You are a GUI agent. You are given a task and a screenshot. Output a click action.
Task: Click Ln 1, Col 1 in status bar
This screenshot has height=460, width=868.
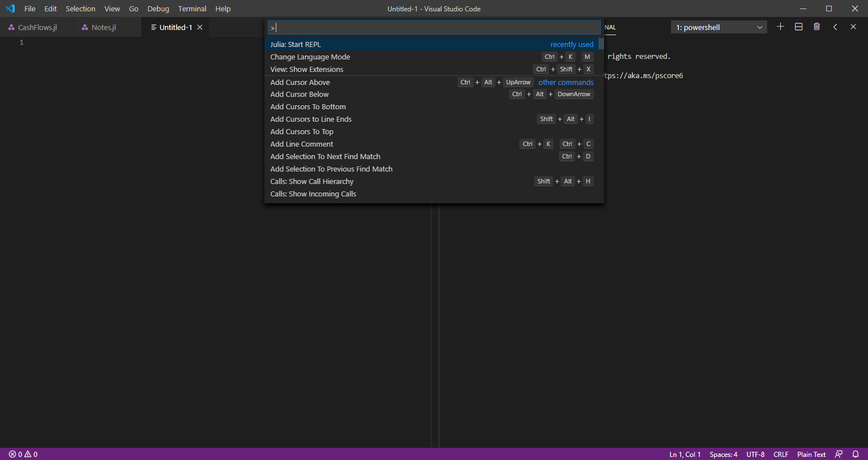pyautogui.click(x=685, y=454)
